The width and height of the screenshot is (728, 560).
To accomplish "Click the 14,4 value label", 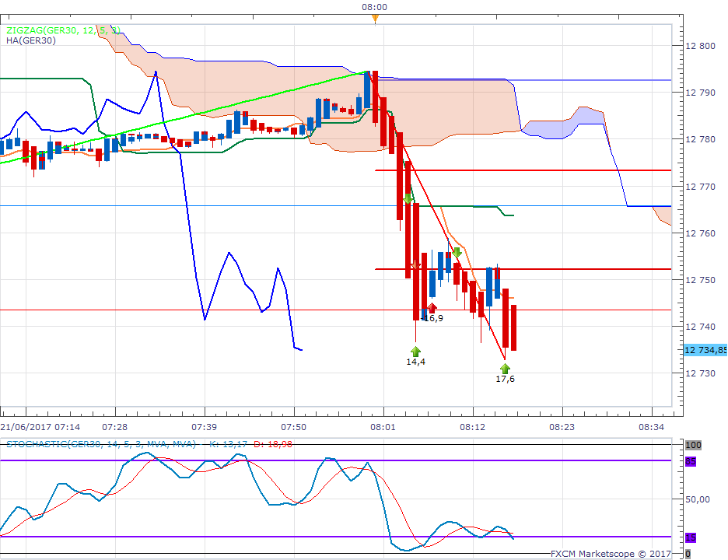I will click(x=415, y=362).
